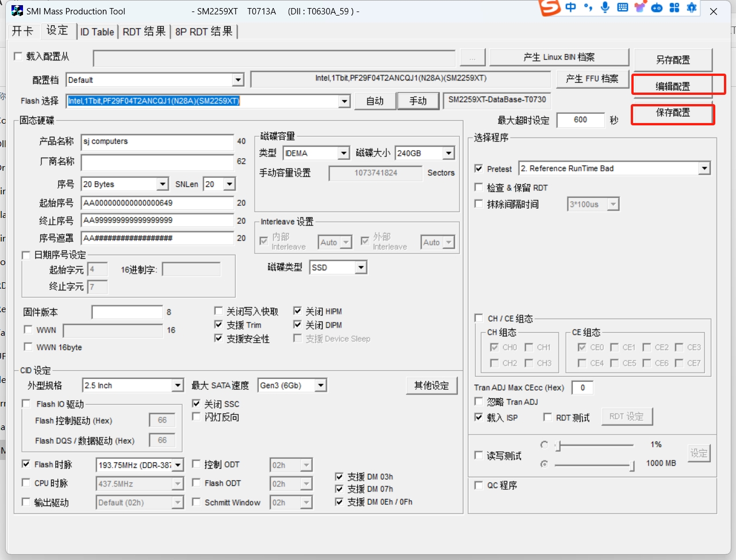
Task: Open the 磁碟大小 240GB dropdown
Action: [448, 153]
